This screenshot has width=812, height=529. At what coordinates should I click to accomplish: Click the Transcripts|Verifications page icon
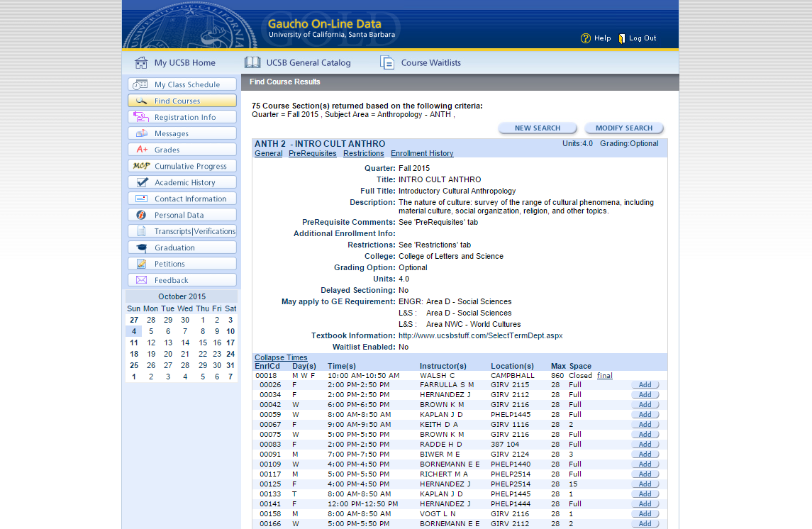tap(141, 231)
